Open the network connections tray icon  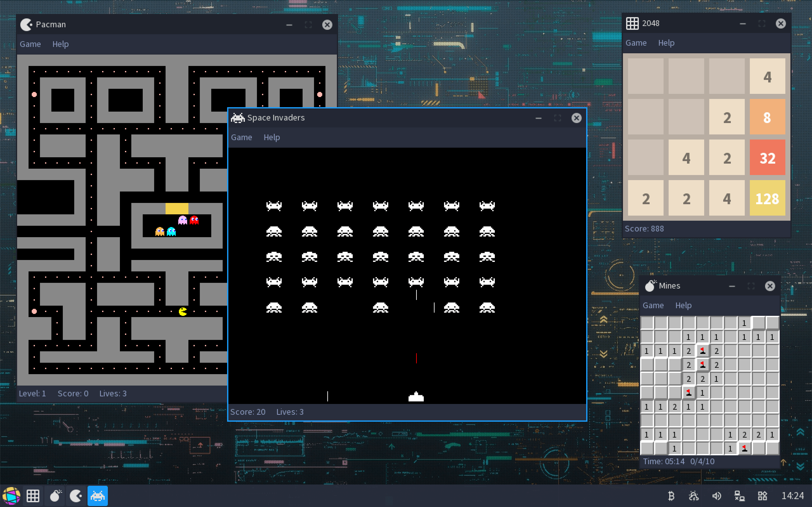739,496
